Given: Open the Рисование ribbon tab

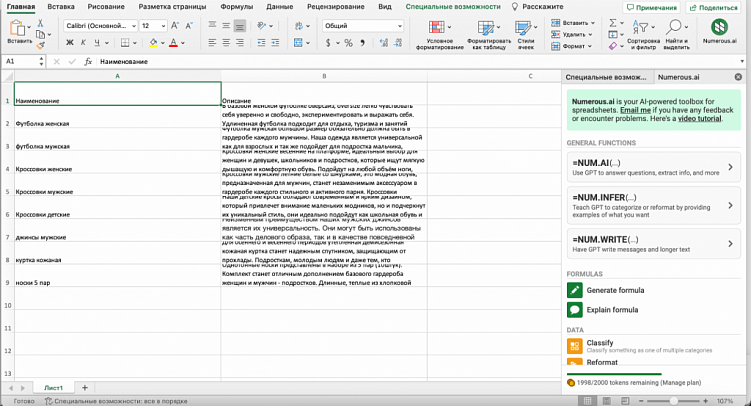Looking at the screenshot, I should 106,7.
